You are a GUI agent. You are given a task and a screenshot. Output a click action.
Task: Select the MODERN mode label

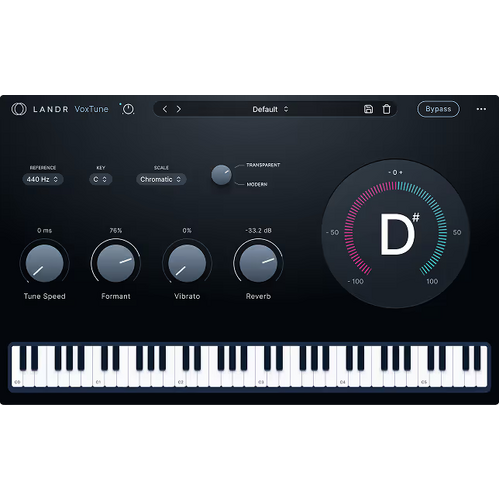257,184
